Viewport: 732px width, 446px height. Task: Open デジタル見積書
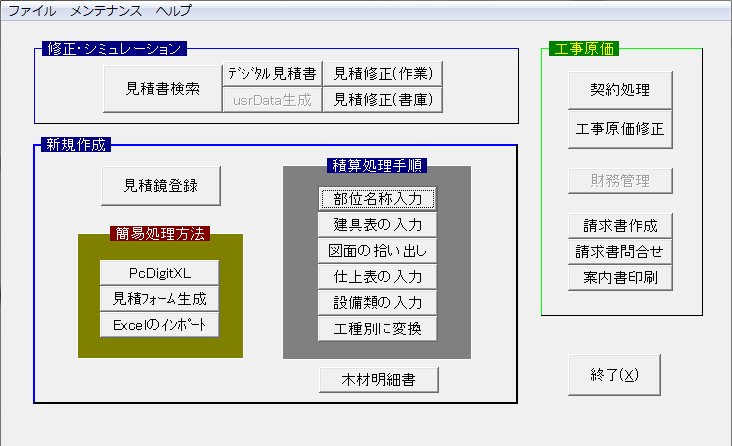click(272, 73)
